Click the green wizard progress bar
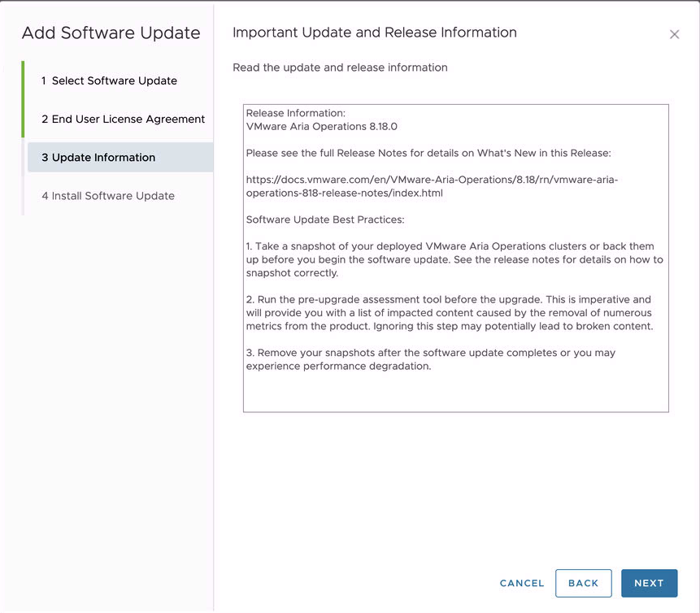Viewport: 700px width, 613px height. click(x=23, y=99)
